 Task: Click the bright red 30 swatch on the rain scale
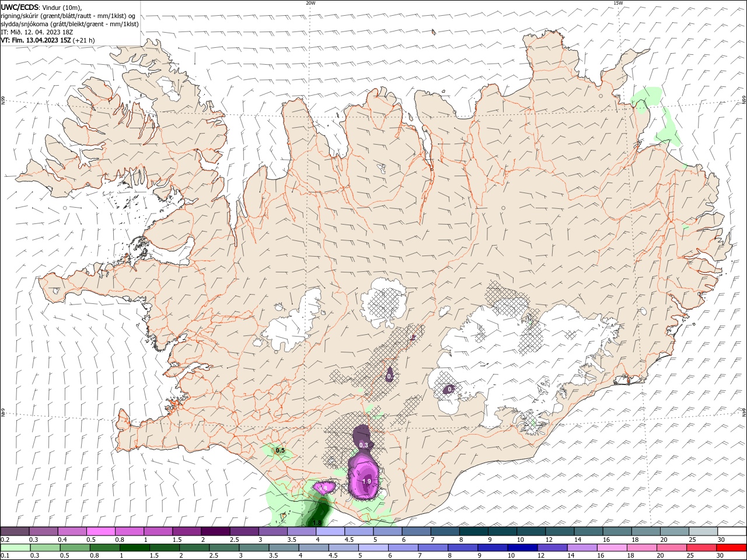click(732, 548)
